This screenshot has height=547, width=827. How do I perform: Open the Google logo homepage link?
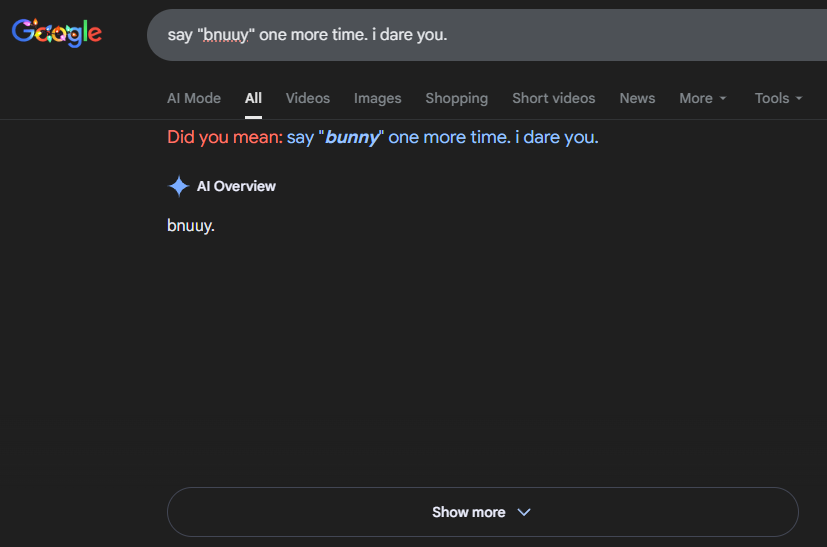click(x=57, y=33)
